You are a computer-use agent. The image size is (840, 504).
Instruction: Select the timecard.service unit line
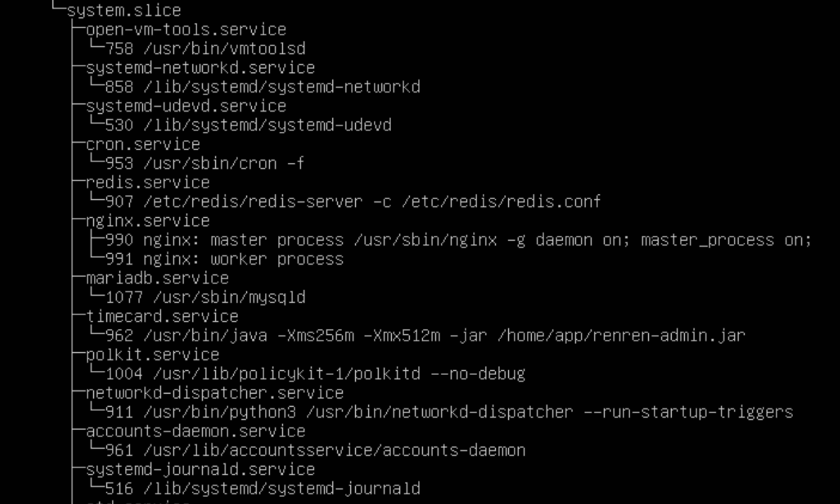coord(162,316)
